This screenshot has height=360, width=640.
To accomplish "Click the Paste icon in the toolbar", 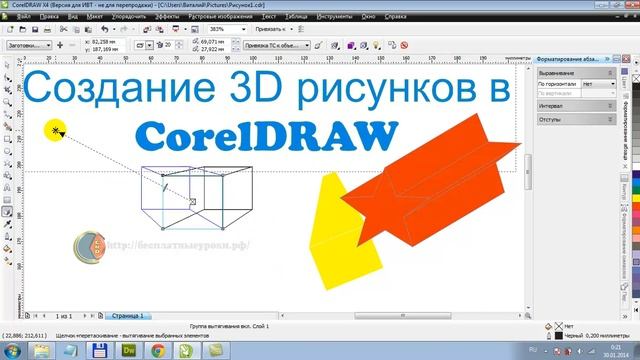I will 88,29.
